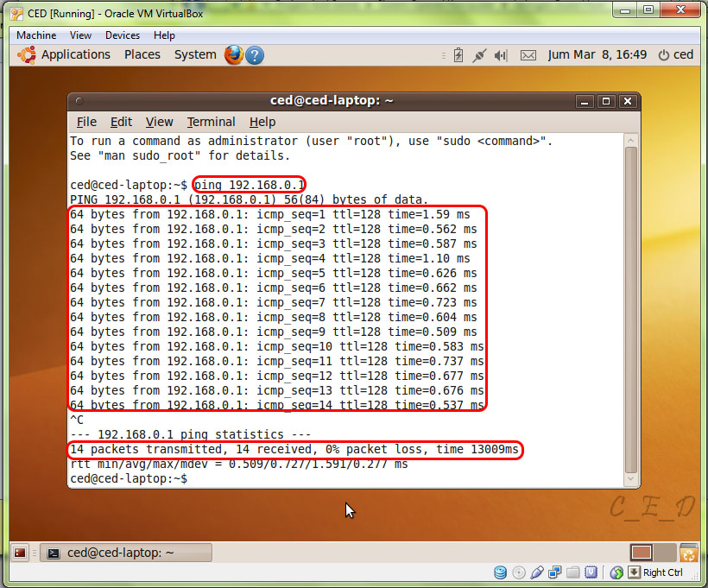The height and width of the screenshot is (588, 708).
Task: Open the Ubuntu Applications menu
Action: click(x=75, y=54)
